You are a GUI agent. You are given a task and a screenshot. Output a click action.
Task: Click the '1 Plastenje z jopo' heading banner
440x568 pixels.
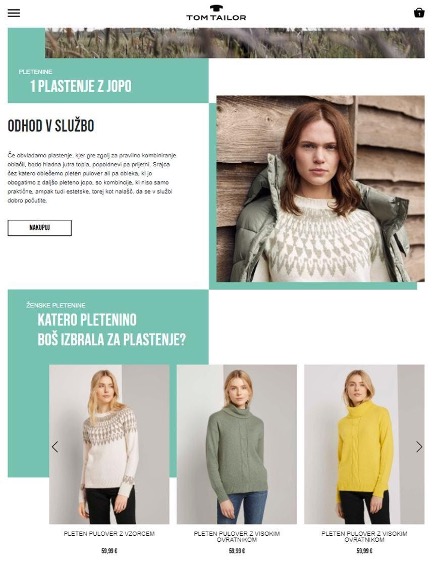pos(81,86)
